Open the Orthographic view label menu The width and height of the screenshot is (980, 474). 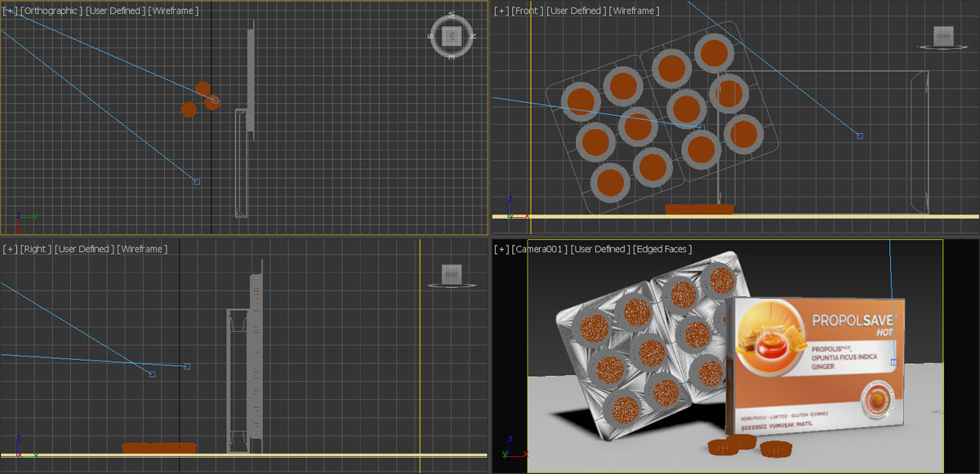point(51,11)
